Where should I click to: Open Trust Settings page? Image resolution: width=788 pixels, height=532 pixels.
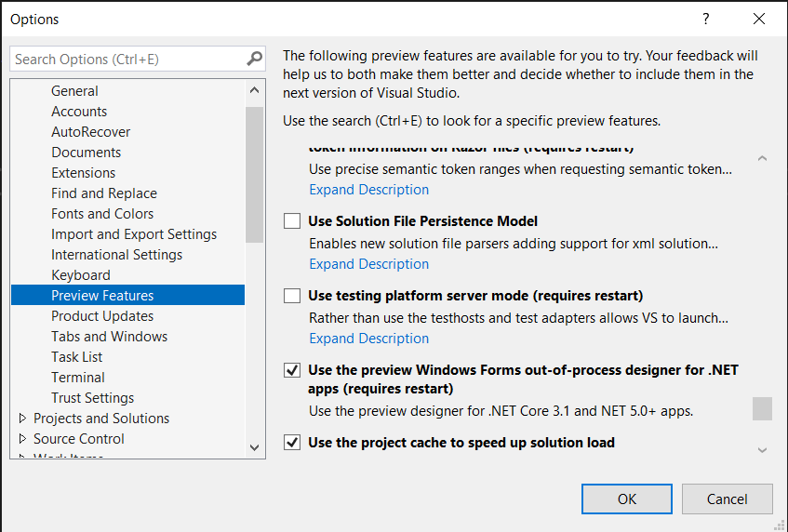coord(92,398)
